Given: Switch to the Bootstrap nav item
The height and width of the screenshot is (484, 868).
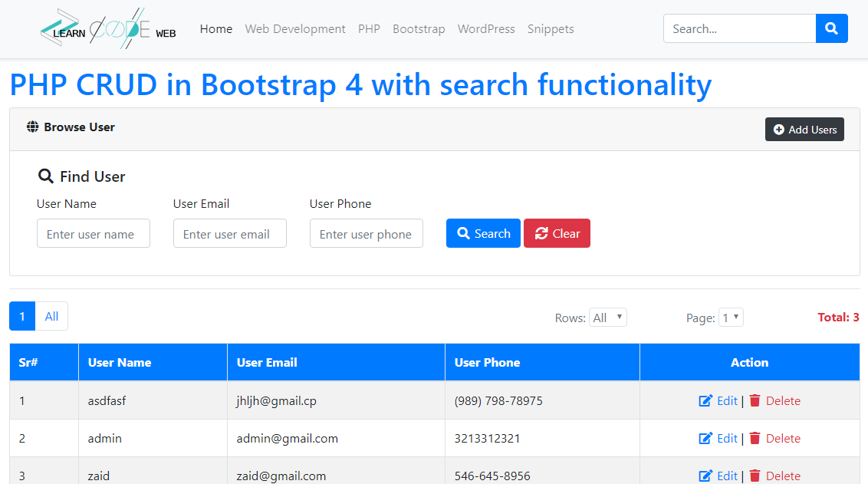Looking at the screenshot, I should click(419, 28).
